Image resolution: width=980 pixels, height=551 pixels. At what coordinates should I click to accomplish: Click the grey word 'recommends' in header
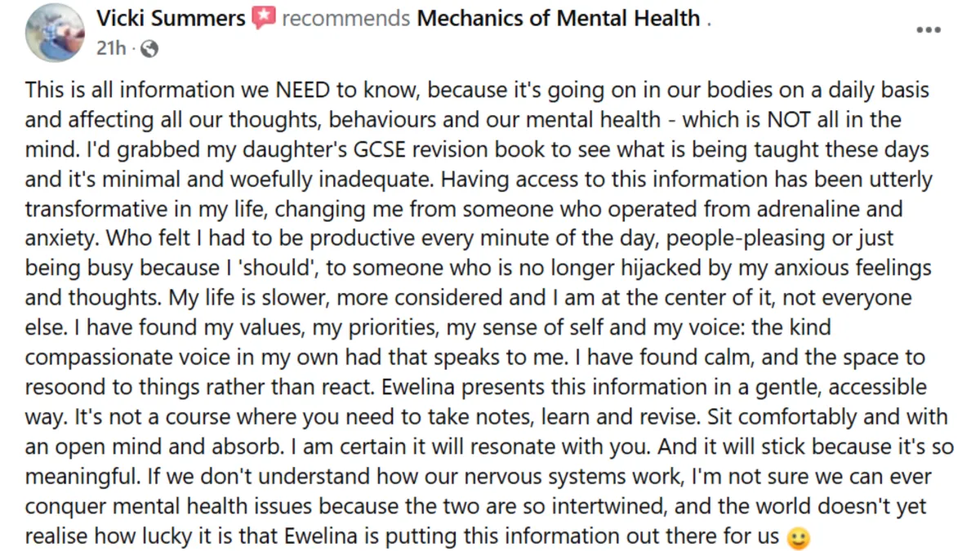tap(346, 18)
